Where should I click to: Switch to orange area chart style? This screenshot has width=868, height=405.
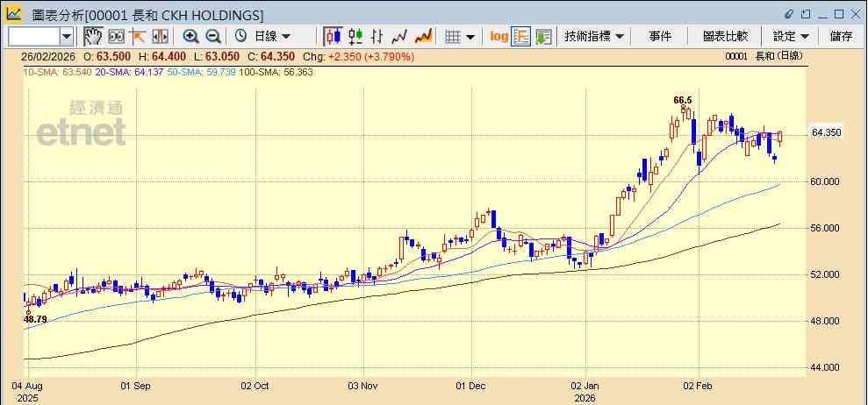pos(423,37)
